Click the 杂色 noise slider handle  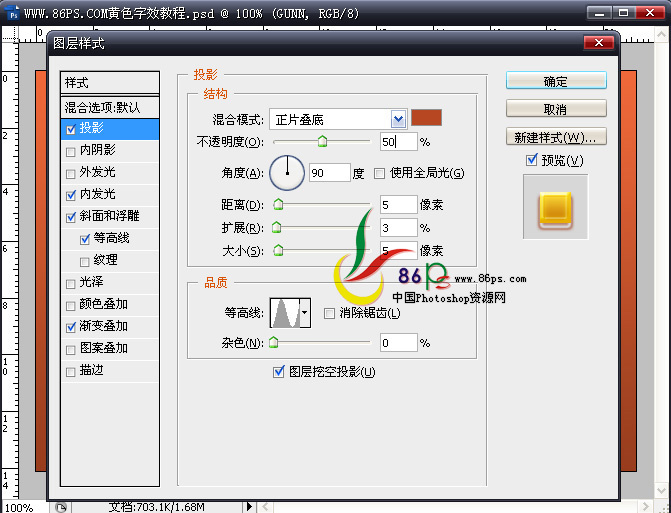coord(273,342)
